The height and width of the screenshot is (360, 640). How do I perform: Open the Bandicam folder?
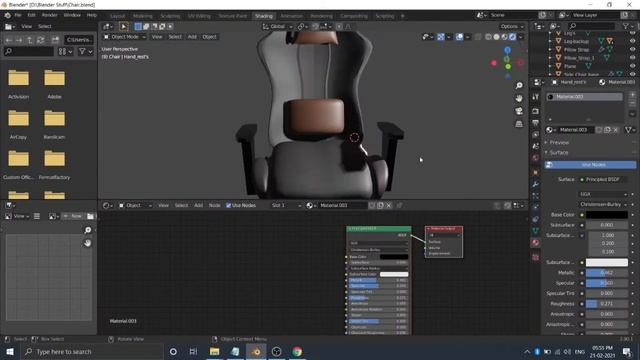point(54,124)
